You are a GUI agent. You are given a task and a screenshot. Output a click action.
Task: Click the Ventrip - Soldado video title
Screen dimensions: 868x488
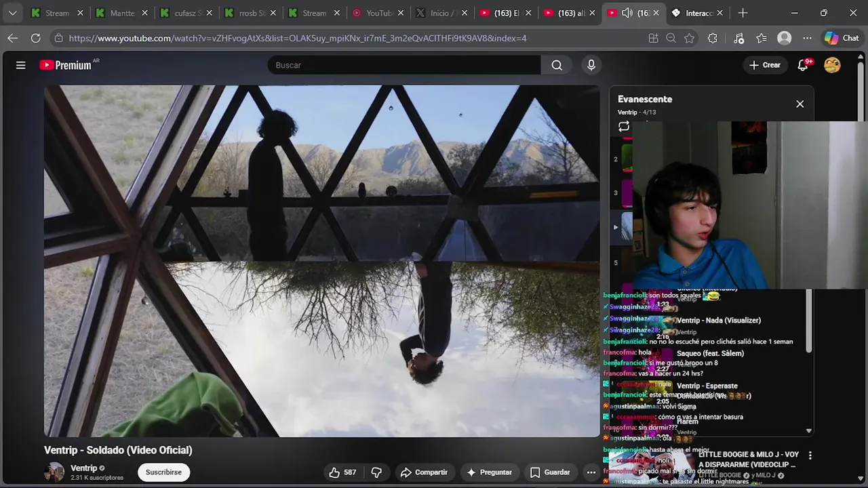(x=118, y=450)
